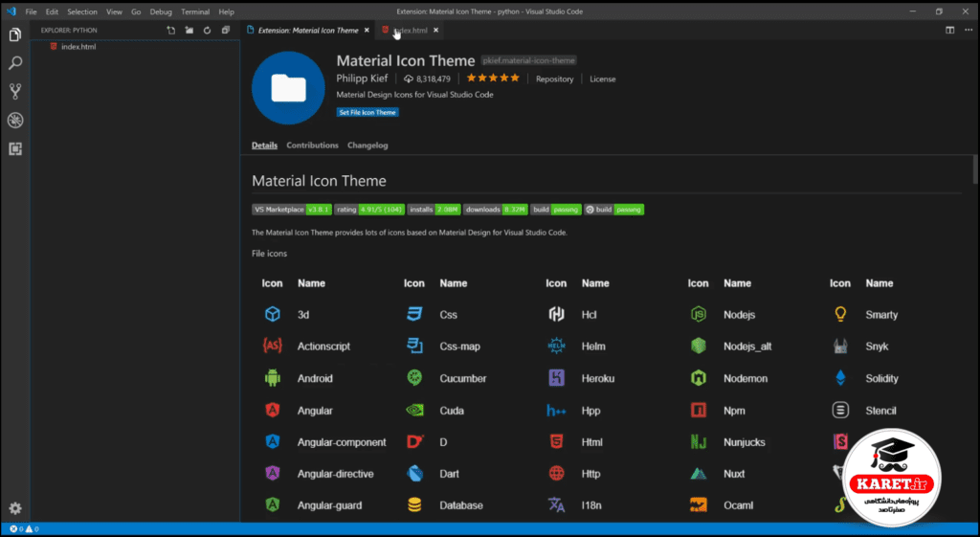Open the Debug view in activity bar

point(15,120)
